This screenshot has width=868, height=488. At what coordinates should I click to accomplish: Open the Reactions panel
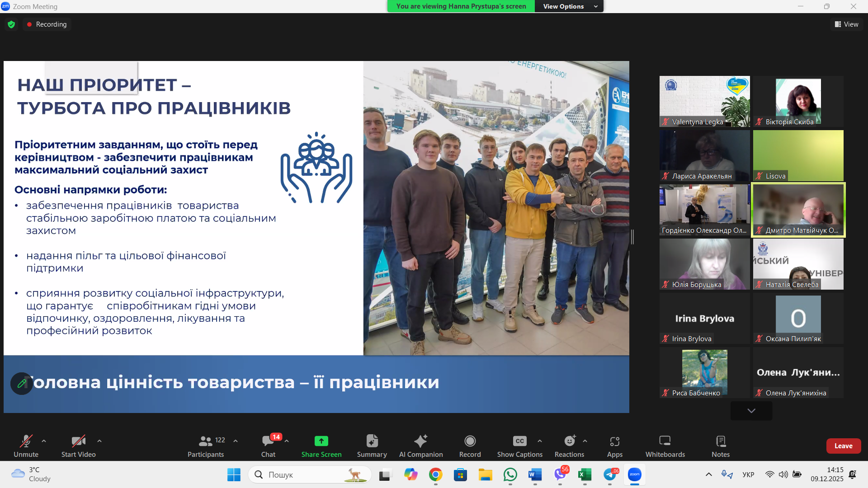pos(569,446)
